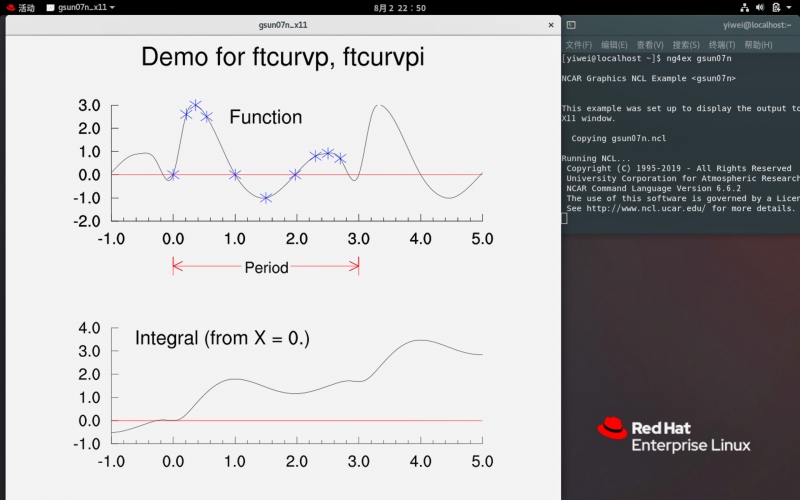Open the terminal 搜索(S) menu
The height and width of the screenshot is (500, 800).
coord(686,45)
